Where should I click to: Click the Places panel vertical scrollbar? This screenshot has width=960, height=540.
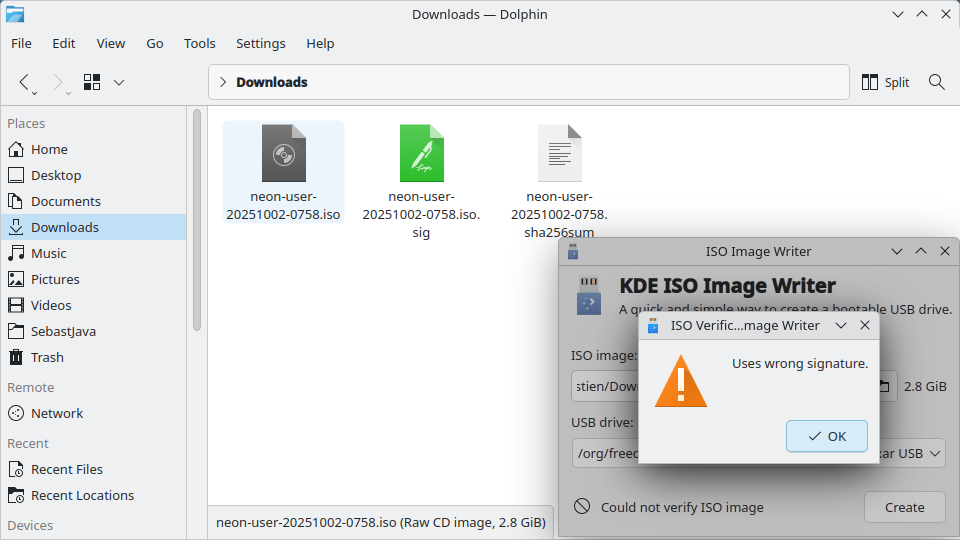(197, 220)
